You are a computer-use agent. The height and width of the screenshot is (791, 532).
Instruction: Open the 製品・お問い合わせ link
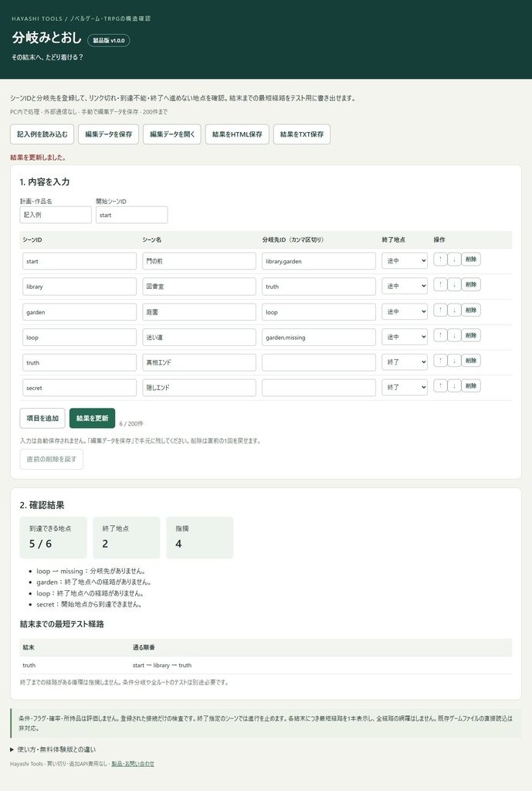[133, 764]
